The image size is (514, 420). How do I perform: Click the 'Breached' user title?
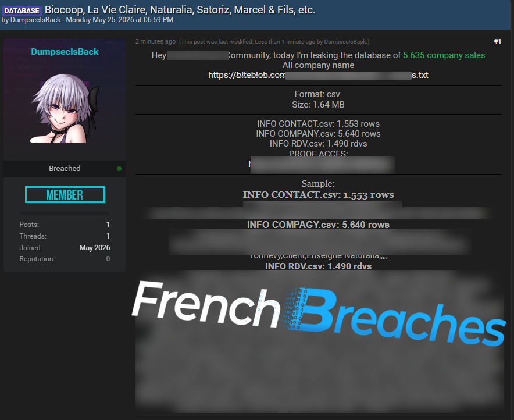(x=65, y=169)
